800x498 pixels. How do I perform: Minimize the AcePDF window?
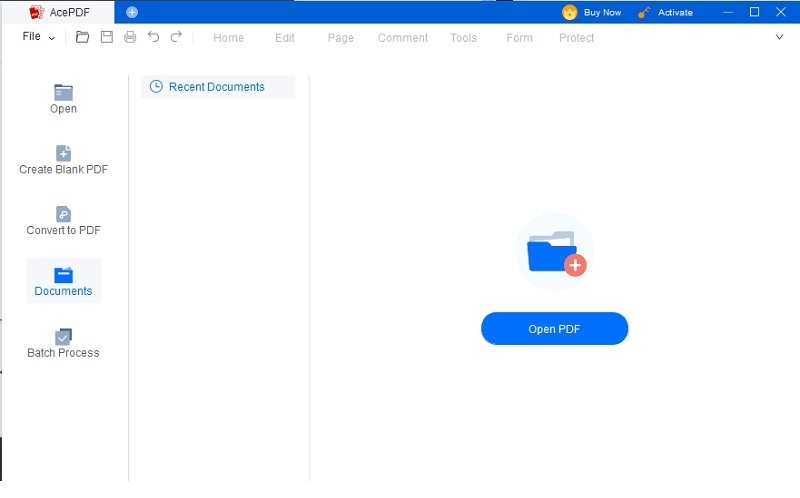click(728, 12)
